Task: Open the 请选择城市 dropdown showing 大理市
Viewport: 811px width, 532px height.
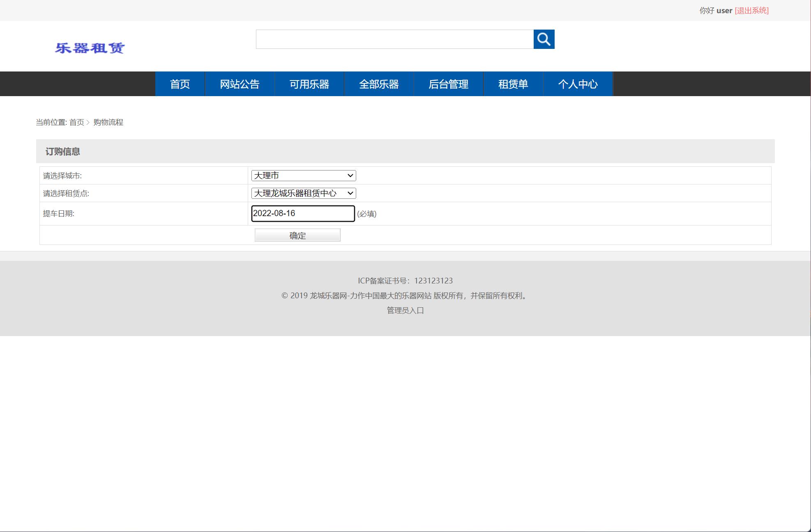Action: tap(304, 175)
